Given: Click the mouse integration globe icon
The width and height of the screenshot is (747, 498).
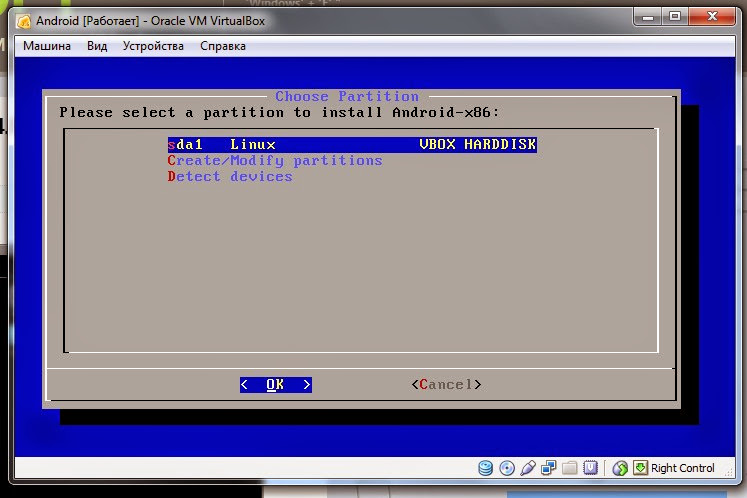Looking at the screenshot, I should coord(620,468).
